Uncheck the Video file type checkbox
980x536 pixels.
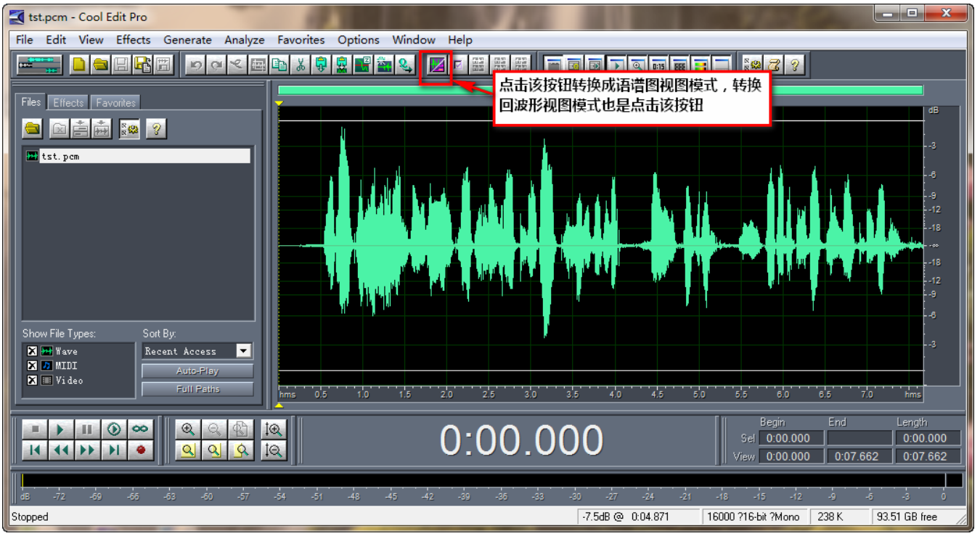coord(31,380)
